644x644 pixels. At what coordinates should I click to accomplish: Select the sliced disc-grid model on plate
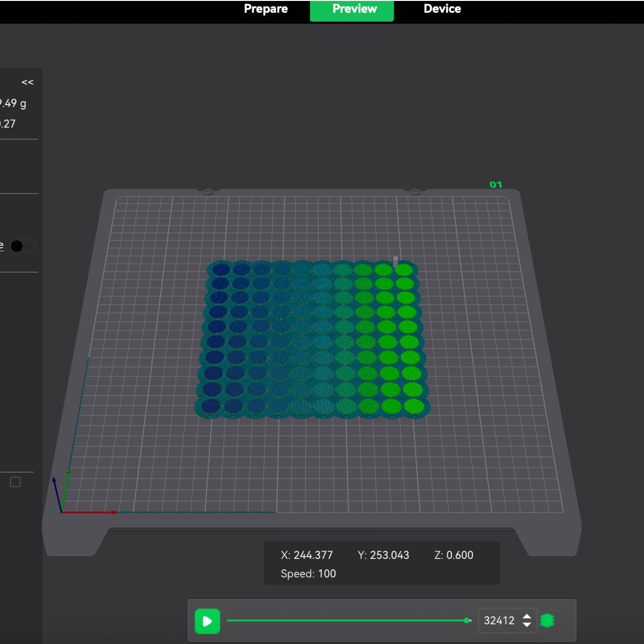[312, 338]
